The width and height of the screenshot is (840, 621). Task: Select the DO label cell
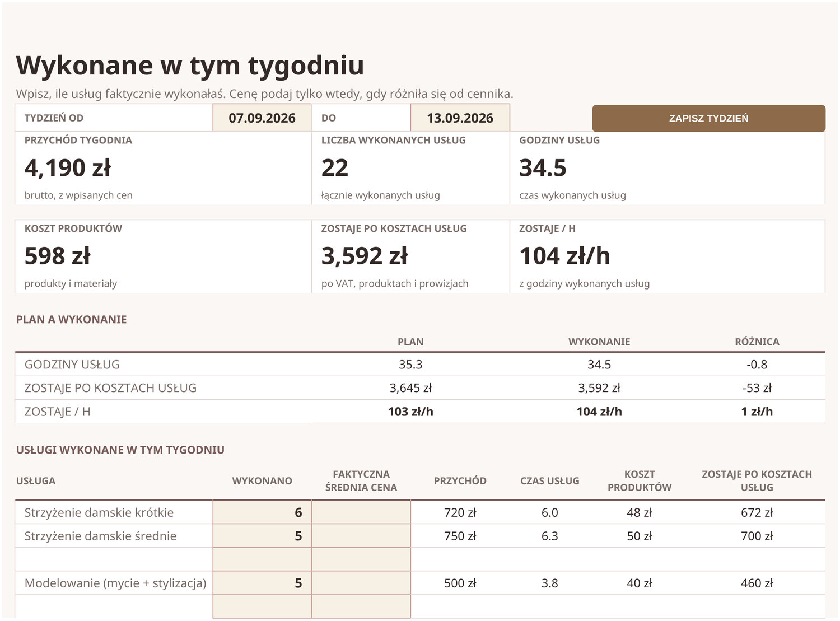click(x=361, y=118)
